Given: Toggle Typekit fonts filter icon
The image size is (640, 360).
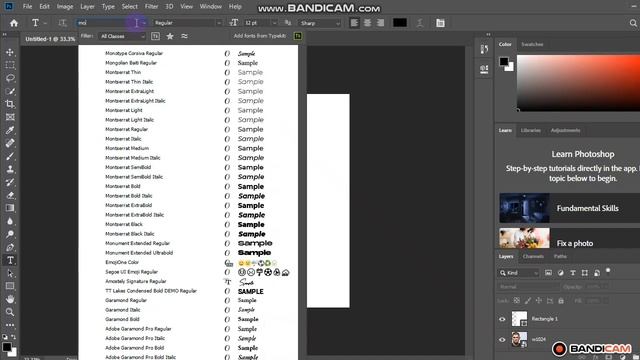Looking at the screenshot, I should 155,36.
